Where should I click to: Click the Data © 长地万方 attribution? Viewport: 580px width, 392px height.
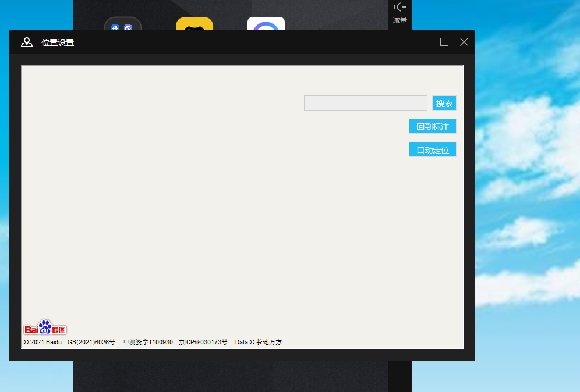259,342
